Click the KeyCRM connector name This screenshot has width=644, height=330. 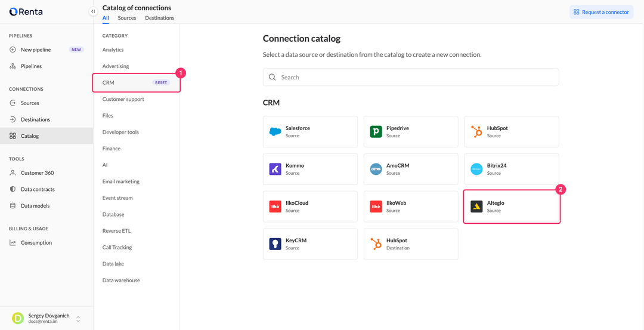coord(296,240)
